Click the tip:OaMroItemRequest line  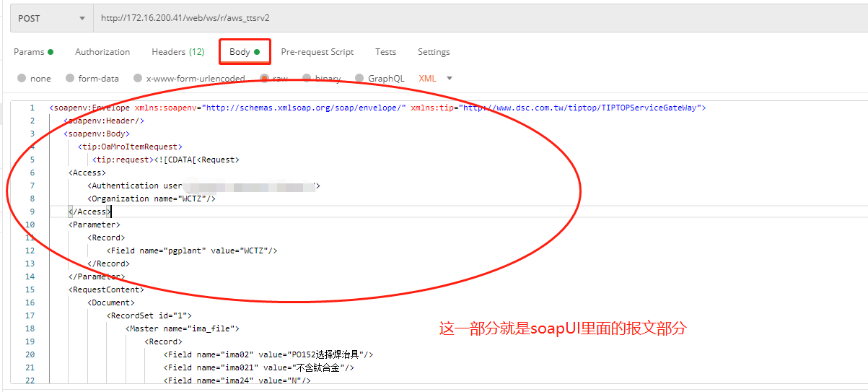point(130,147)
